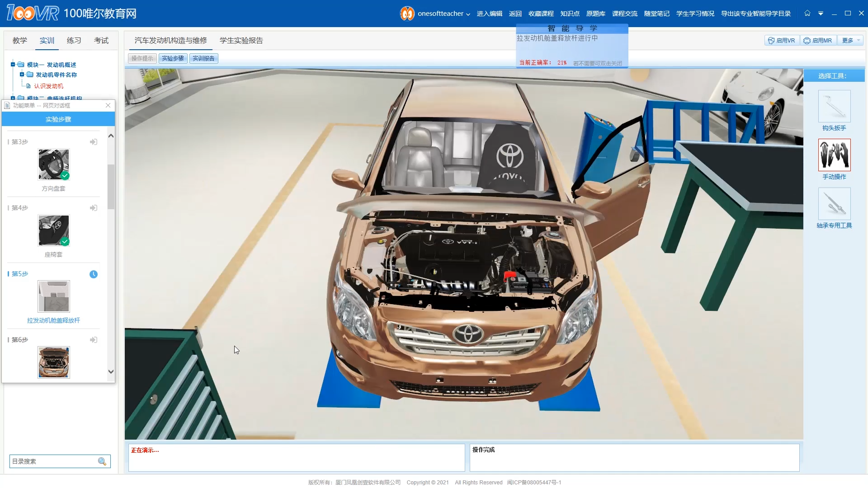The image size is (868, 488).
Task: Click the 实训报告 button
Action: [x=203, y=58]
